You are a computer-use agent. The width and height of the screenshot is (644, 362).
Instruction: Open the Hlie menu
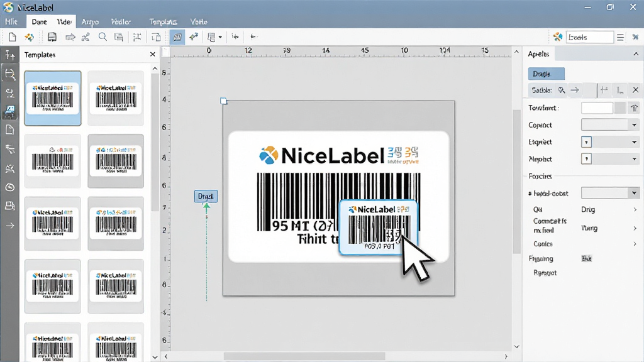point(11,22)
